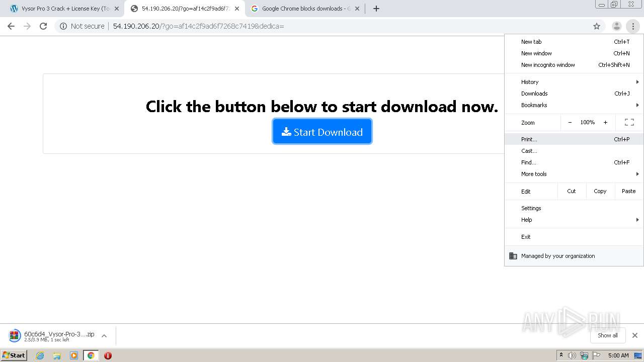This screenshot has height=362, width=644.
Task: Close the Chrome three-dot menu button
Action: 633,26
